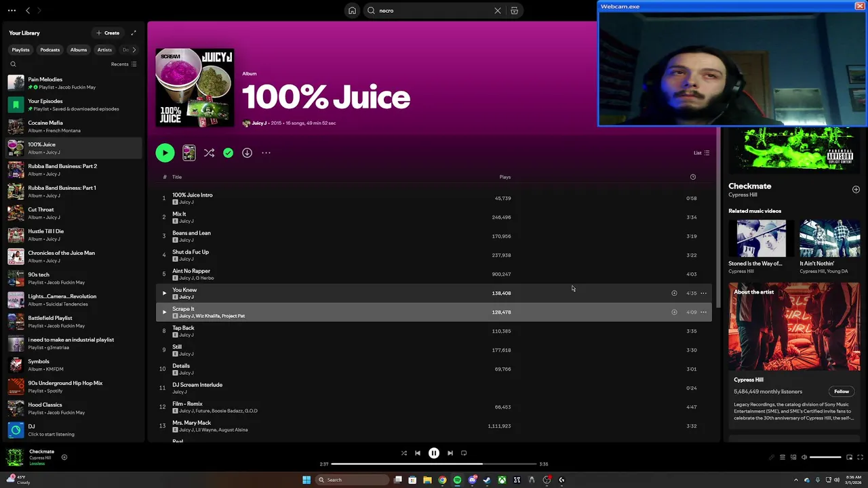The image size is (868, 488).
Task: Seek within the song progress bar
Action: [434, 464]
